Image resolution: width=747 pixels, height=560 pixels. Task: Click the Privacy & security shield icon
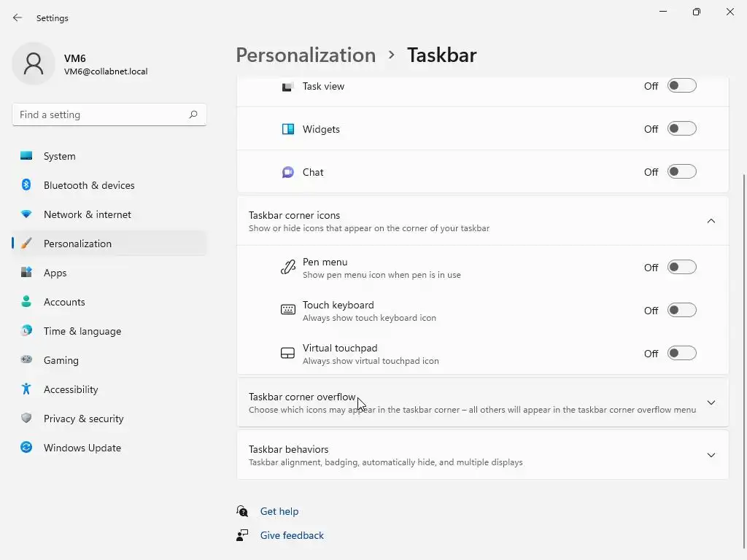pos(26,419)
